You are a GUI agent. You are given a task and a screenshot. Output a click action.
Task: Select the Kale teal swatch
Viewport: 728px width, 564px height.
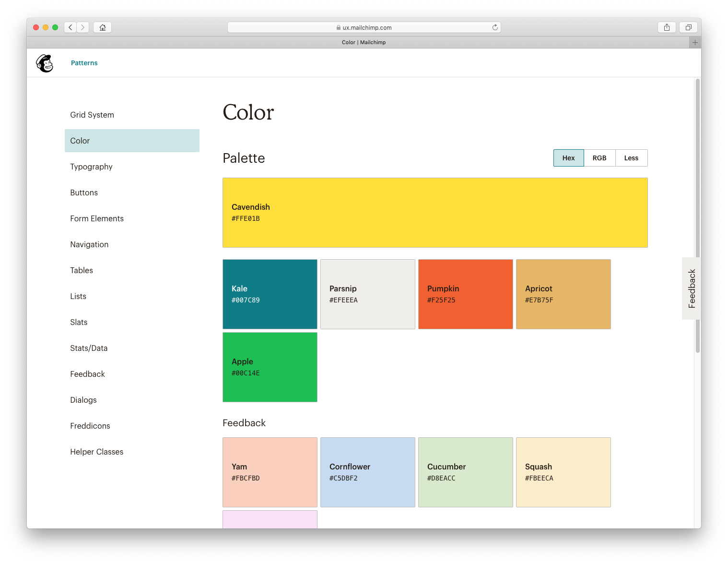click(270, 294)
